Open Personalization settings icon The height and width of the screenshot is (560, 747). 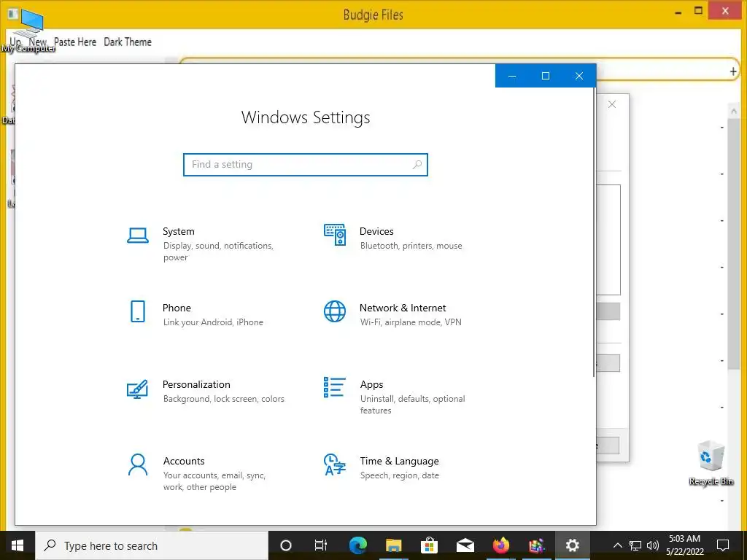pos(137,389)
